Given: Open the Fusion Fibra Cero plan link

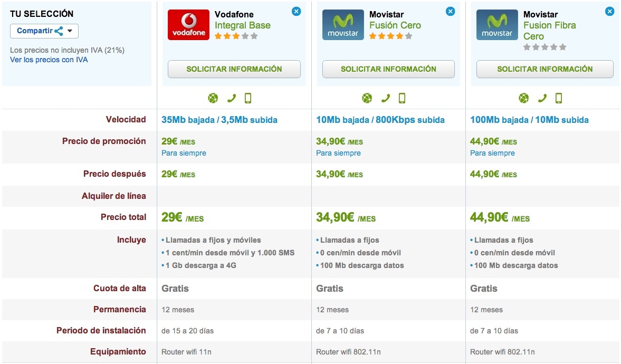Looking at the screenshot, I should click(x=550, y=31).
